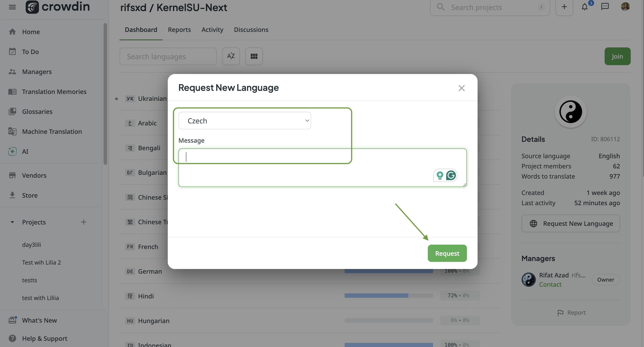
Task: Open user profile avatar
Action: click(x=625, y=7)
